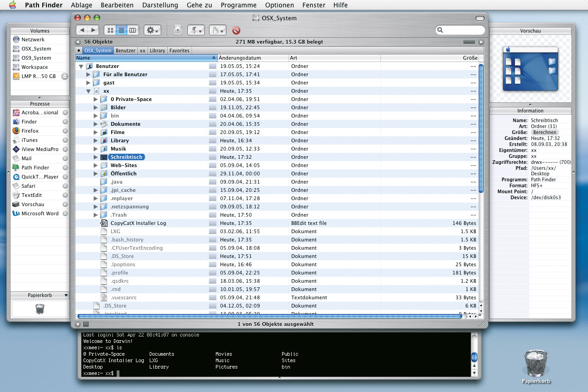Sort by Größe column header

point(430,58)
